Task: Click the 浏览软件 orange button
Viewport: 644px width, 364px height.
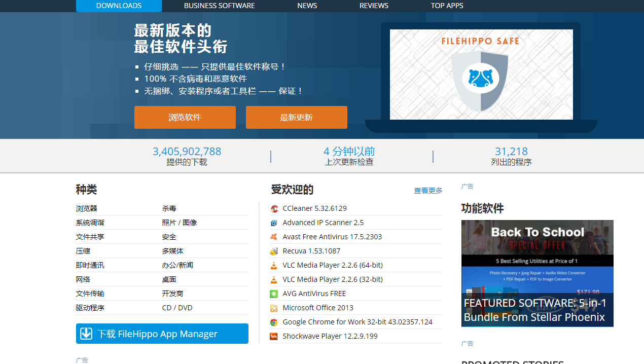Action: [185, 117]
